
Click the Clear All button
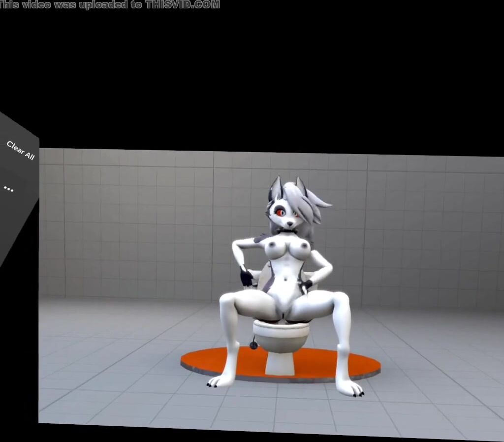tap(21, 150)
